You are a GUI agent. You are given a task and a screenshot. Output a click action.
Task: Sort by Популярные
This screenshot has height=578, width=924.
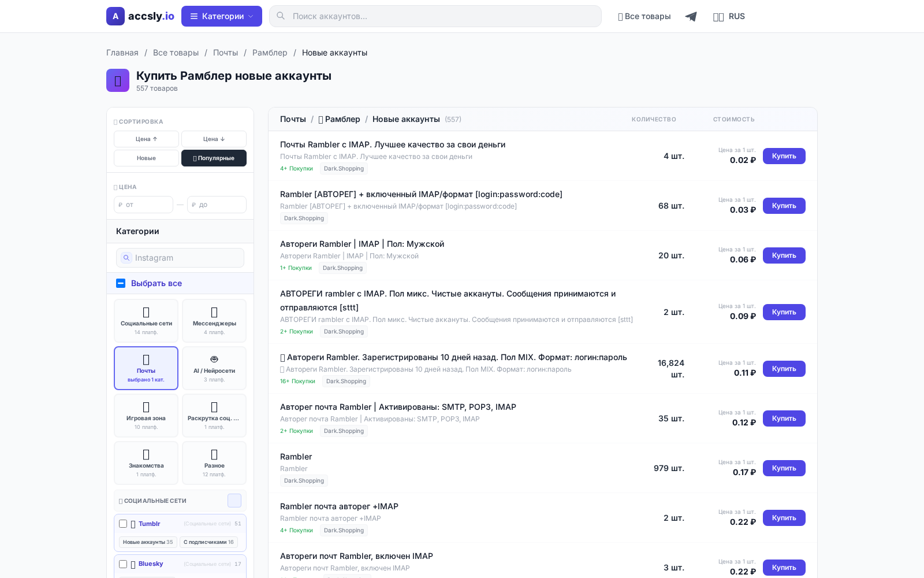[214, 158]
